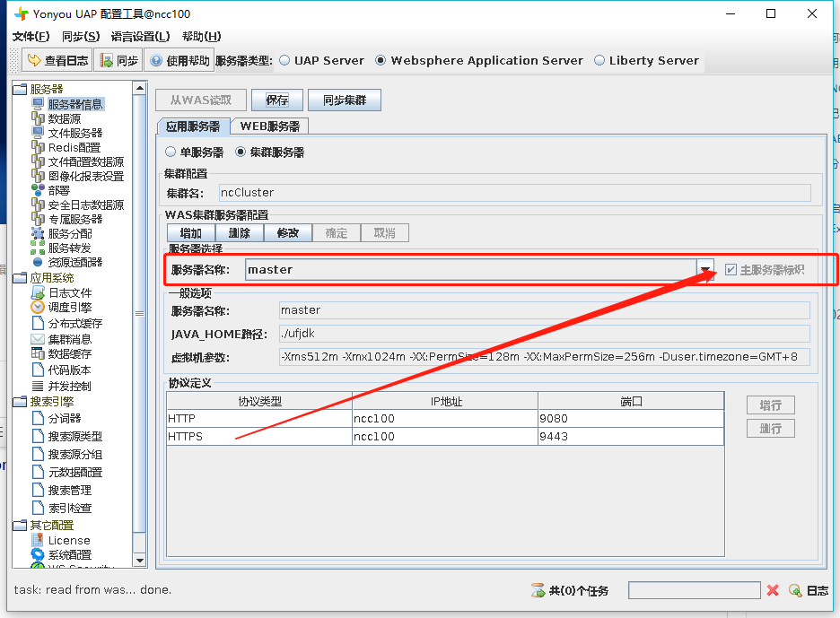Click the 集群消息 envelope icon

coord(38,339)
